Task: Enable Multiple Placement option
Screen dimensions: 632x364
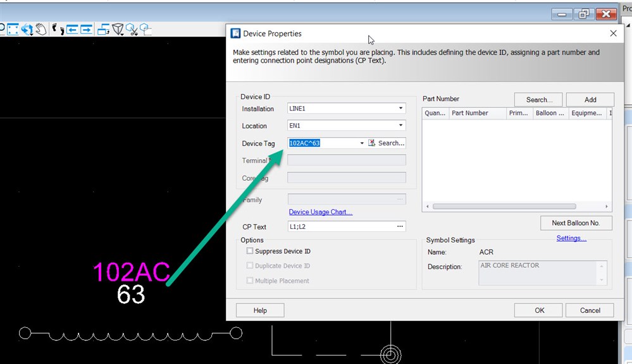Action: 250,281
